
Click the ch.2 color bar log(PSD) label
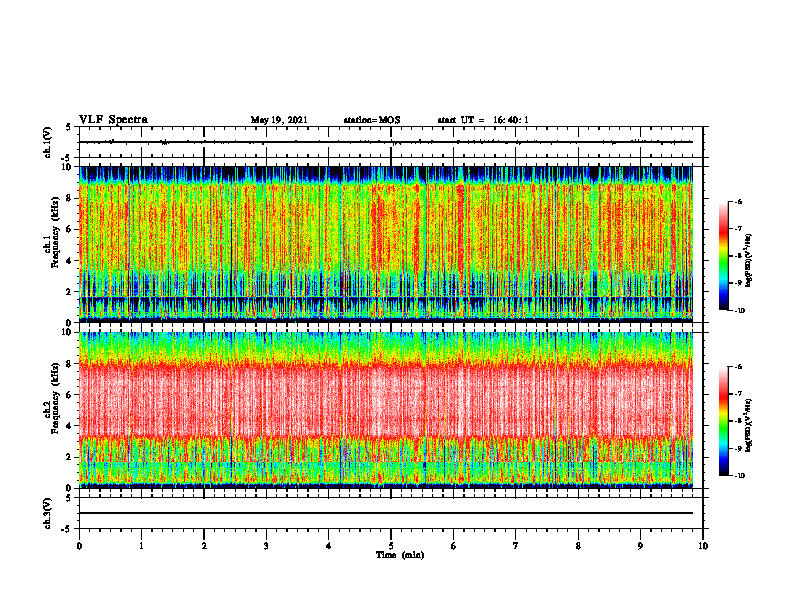pyautogui.click(x=749, y=426)
